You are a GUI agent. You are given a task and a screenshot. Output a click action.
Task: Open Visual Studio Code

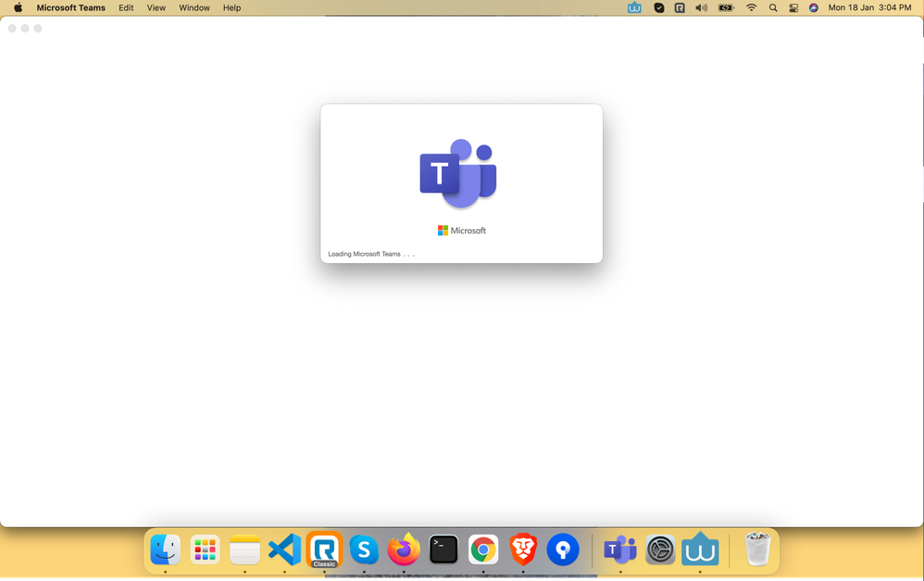(284, 549)
